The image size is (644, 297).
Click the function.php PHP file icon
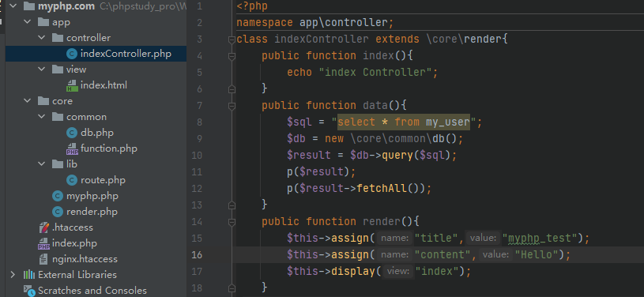pyautogui.click(x=72, y=148)
